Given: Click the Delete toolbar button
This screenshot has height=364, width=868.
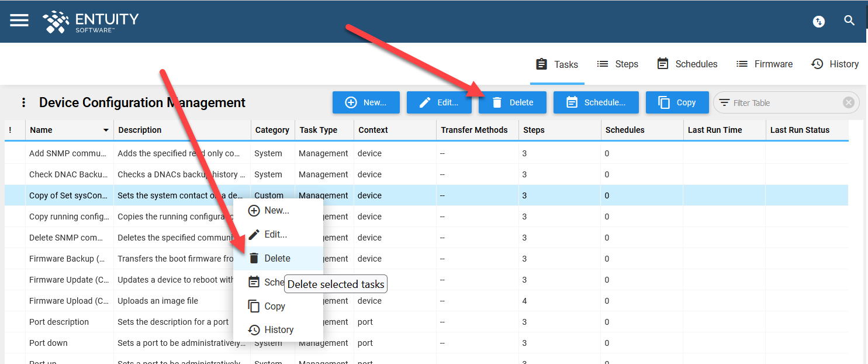Looking at the screenshot, I should pyautogui.click(x=513, y=102).
